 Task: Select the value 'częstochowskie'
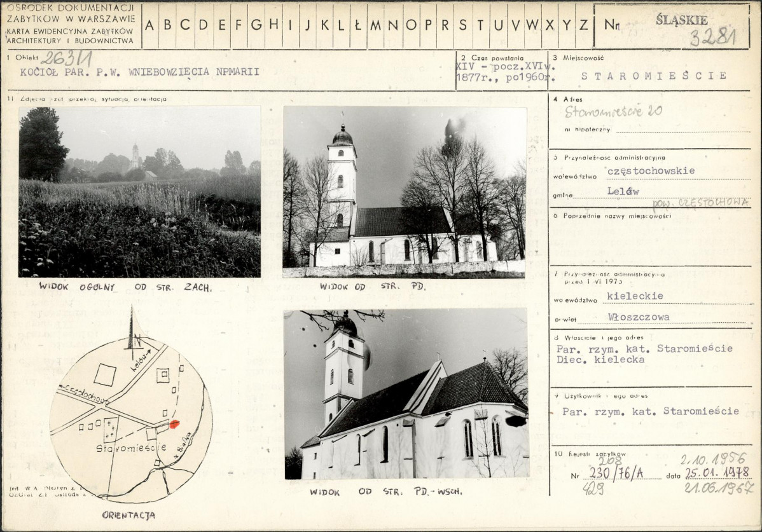pos(651,172)
